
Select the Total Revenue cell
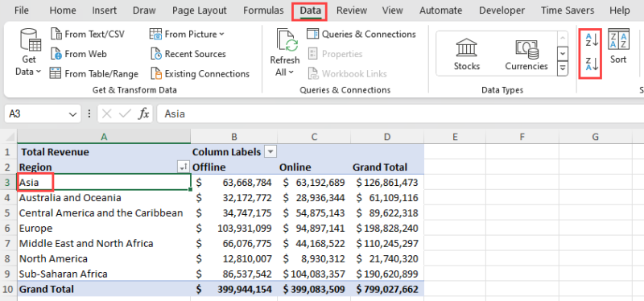tap(104, 152)
